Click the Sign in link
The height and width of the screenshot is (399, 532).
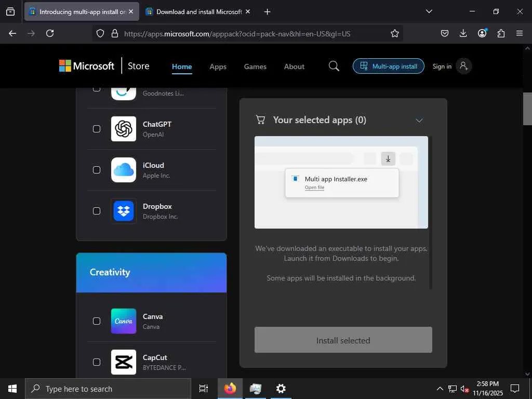pyautogui.click(x=442, y=66)
